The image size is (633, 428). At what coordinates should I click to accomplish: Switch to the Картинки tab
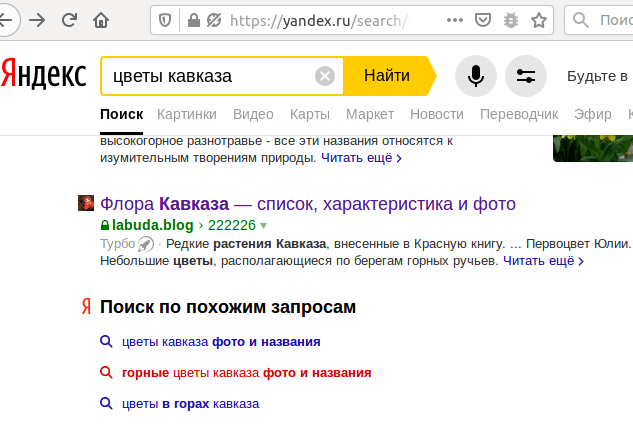coord(187,114)
